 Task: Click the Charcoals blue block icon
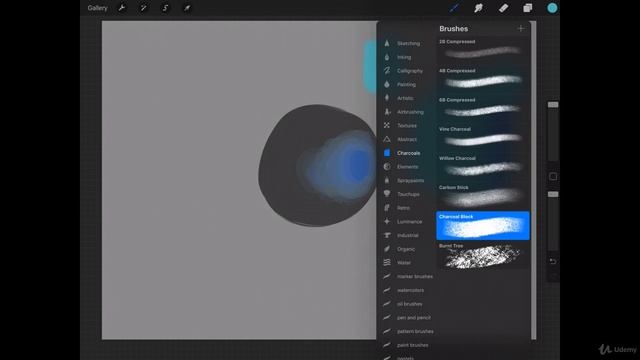coord(387,153)
